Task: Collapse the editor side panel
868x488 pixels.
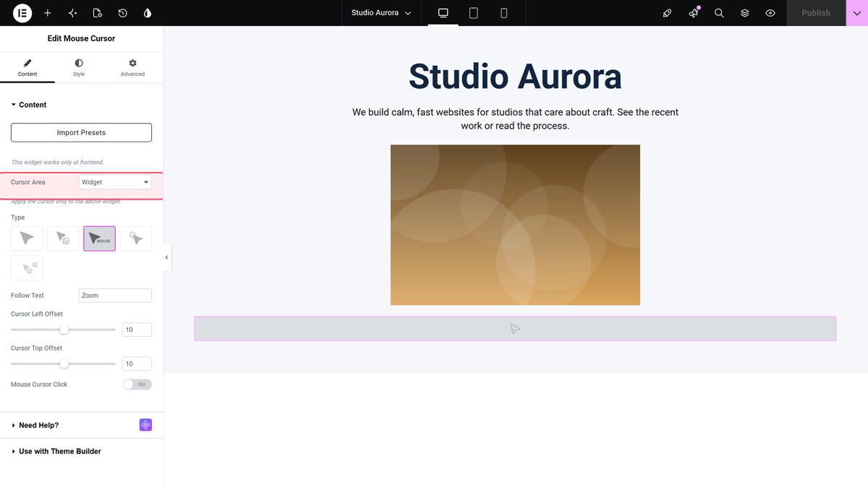Action: (167, 257)
